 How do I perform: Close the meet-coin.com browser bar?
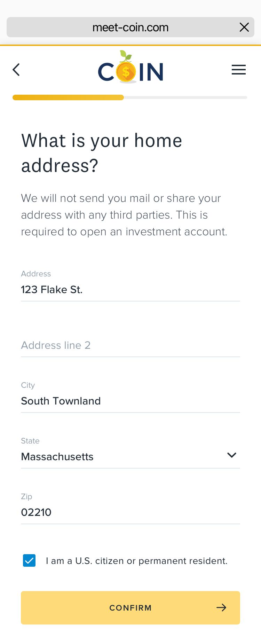click(x=244, y=27)
